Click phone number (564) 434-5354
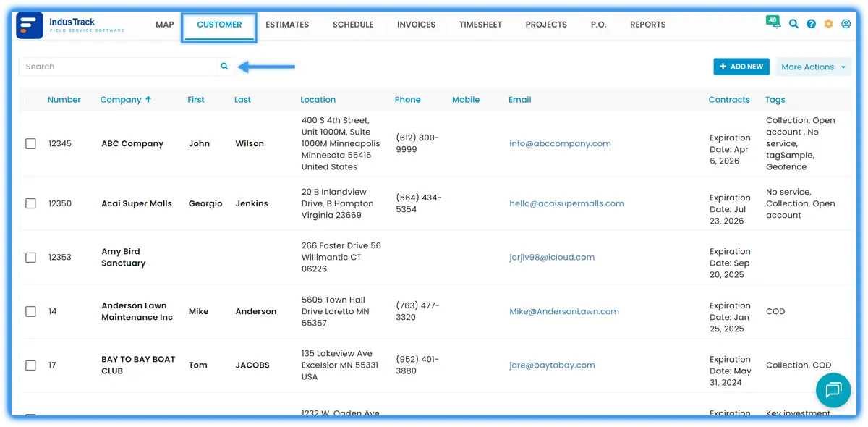The image size is (868, 427). (418, 204)
